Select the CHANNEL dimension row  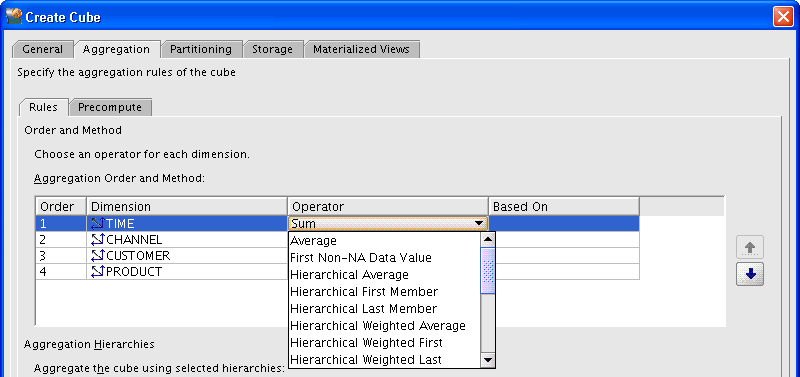pos(337,239)
